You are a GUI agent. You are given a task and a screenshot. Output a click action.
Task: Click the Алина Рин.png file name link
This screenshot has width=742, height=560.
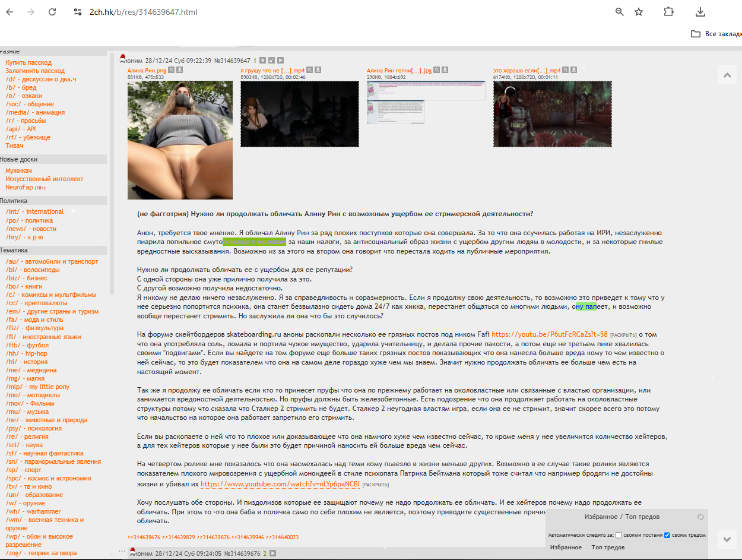click(x=147, y=70)
